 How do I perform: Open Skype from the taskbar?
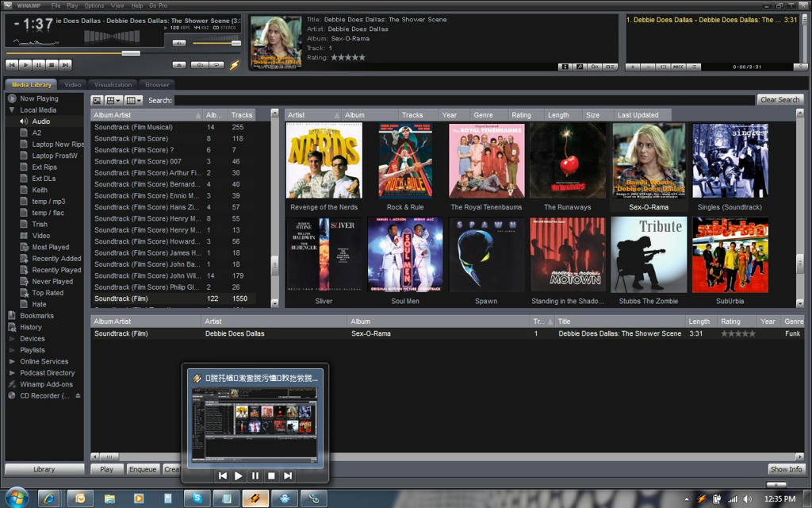point(197,498)
